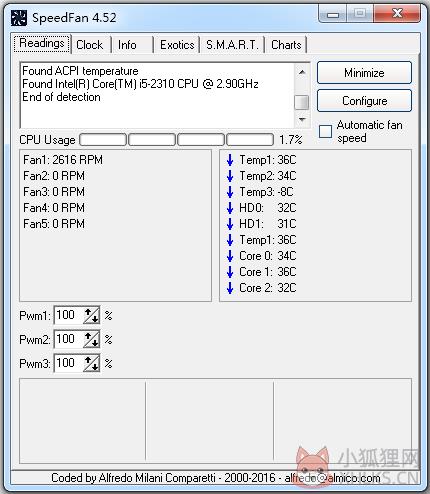Viewport: 430px width, 494px height.
Task: Click the down arrow icon beside Core 1: 36C
Action: pyautogui.click(x=230, y=272)
